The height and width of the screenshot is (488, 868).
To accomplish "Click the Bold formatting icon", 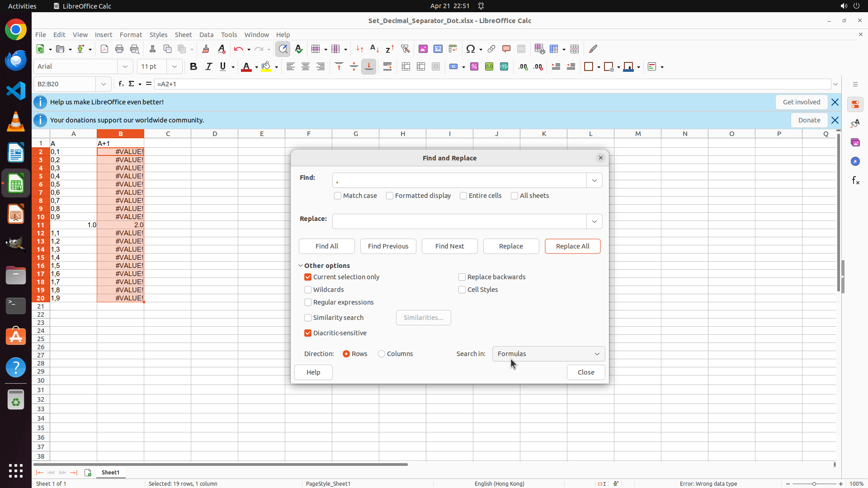I will coord(193,67).
